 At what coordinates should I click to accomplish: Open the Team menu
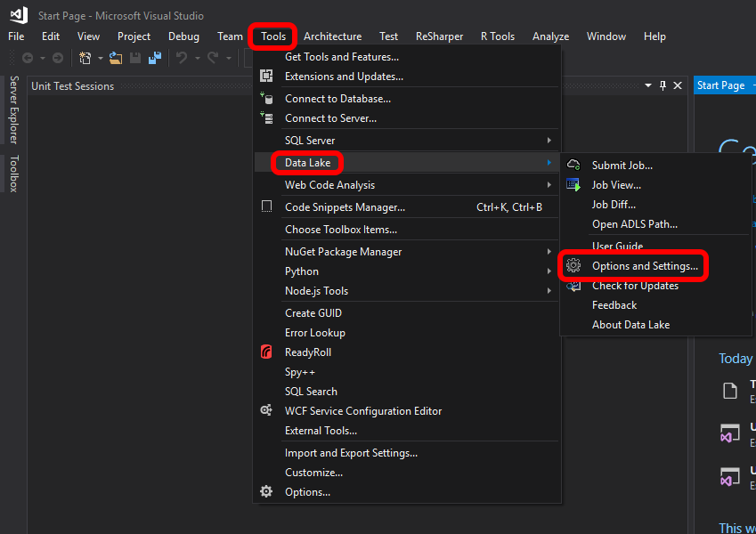pyautogui.click(x=230, y=36)
